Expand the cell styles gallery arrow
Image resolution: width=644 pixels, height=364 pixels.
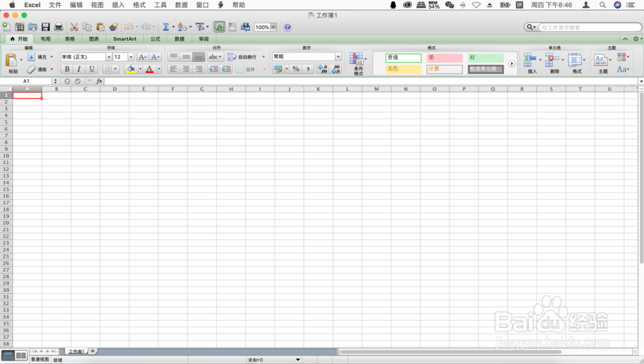click(512, 64)
